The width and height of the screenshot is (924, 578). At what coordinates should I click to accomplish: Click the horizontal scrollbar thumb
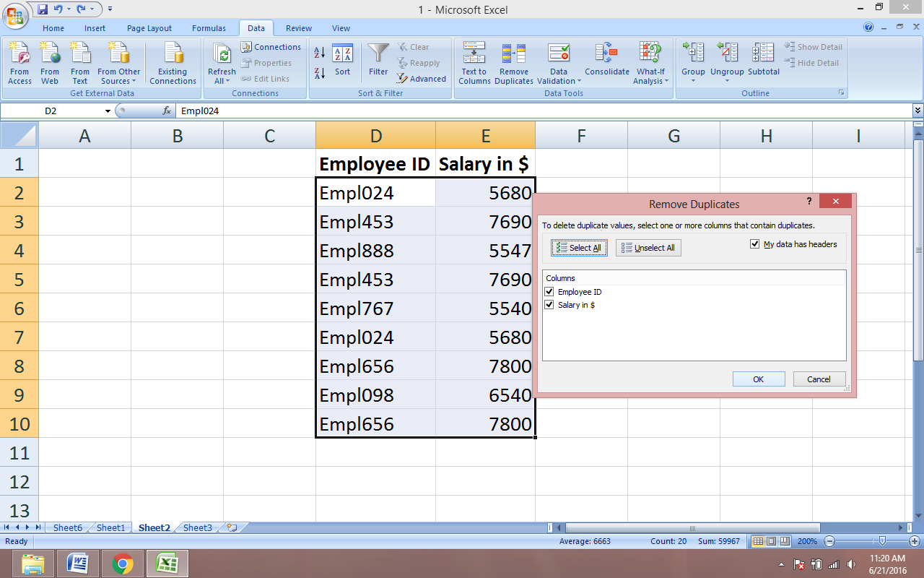[x=692, y=528]
